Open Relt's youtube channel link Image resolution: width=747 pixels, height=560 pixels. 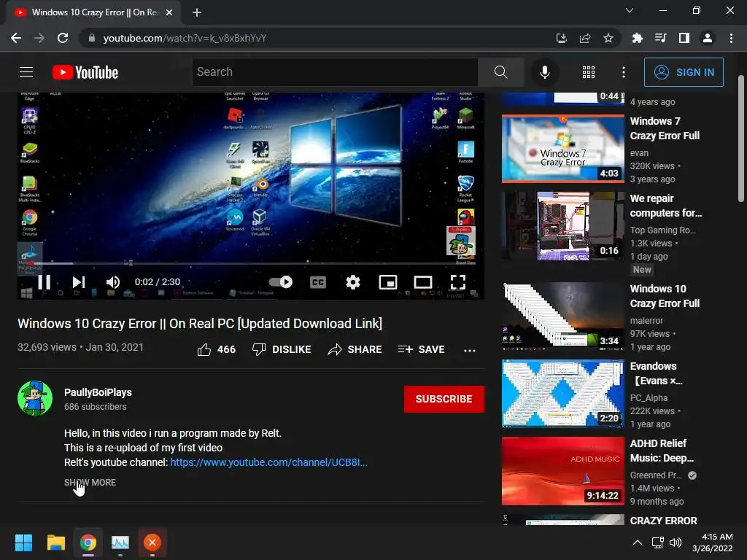tap(268, 462)
